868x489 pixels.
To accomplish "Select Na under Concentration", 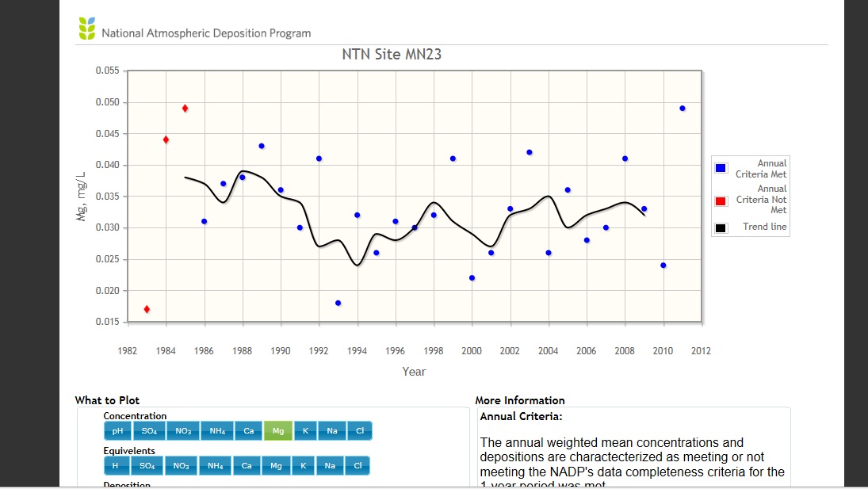I will coord(331,431).
